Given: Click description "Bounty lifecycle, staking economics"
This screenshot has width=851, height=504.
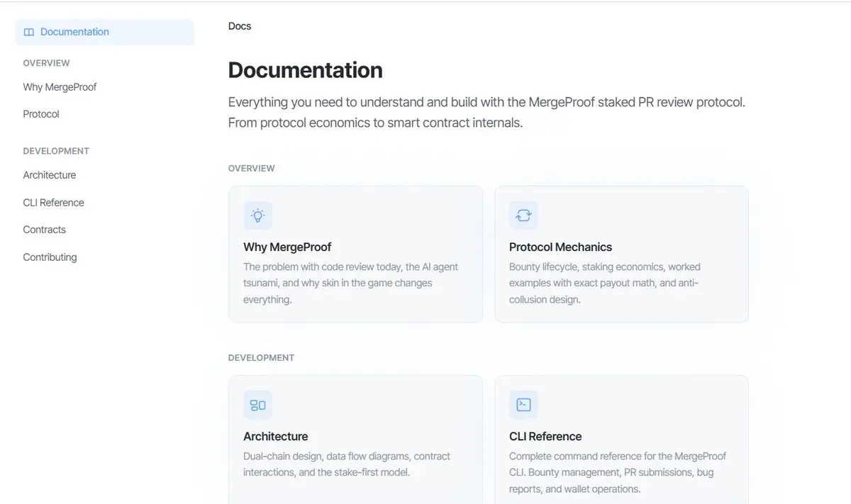Looking at the screenshot, I should (x=605, y=283).
